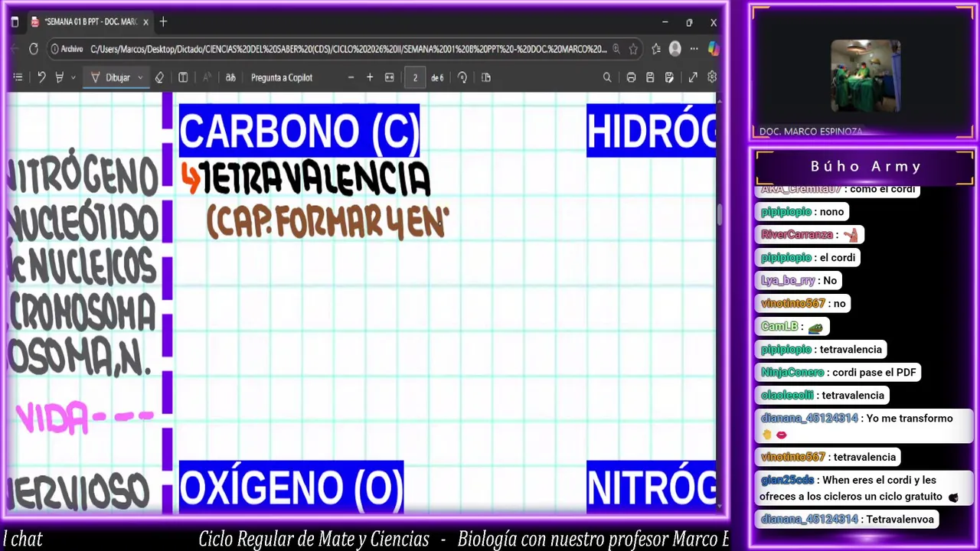
Task: Click the webcam thumbnail of Doc. Marco Espinoza
Action: 865,76
